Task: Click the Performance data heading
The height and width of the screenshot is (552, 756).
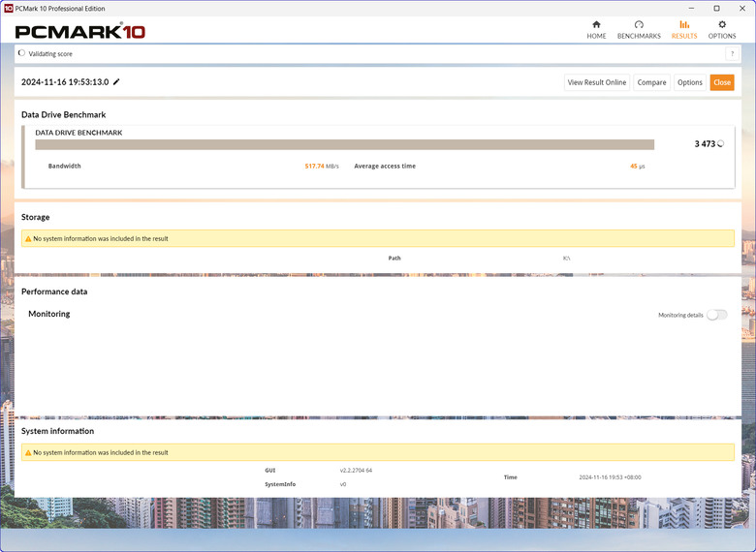Action: pyautogui.click(x=54, y=291)
